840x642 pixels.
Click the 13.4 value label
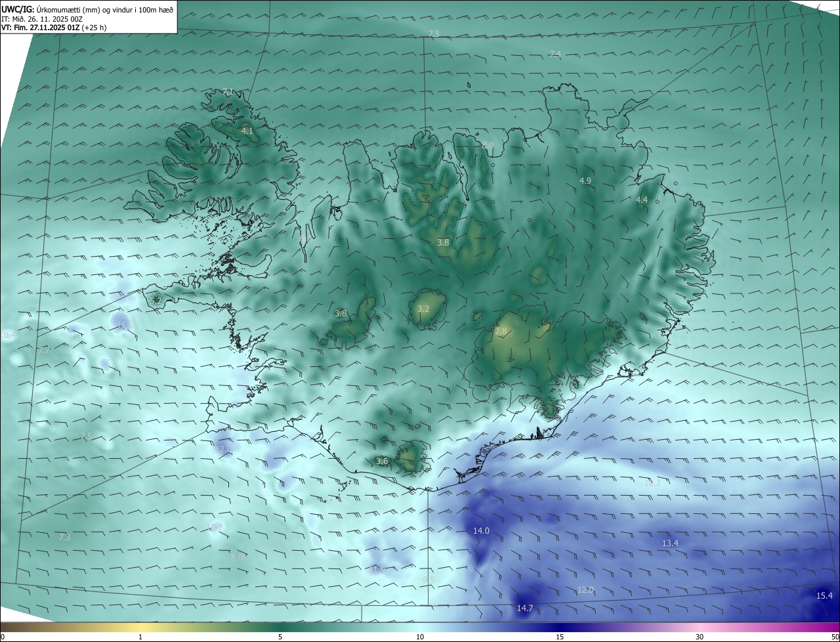pyautogui.click(x=670, y=543)
